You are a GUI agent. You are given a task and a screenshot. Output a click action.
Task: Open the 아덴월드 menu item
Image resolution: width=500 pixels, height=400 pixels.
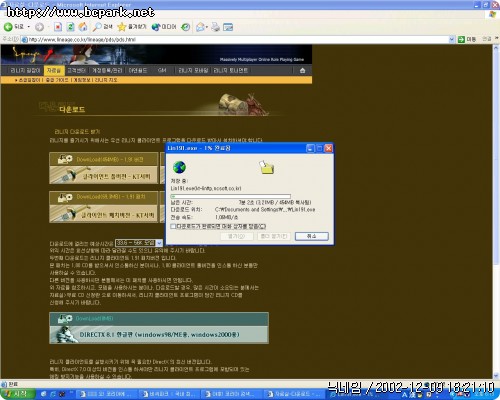coord(138,70)
